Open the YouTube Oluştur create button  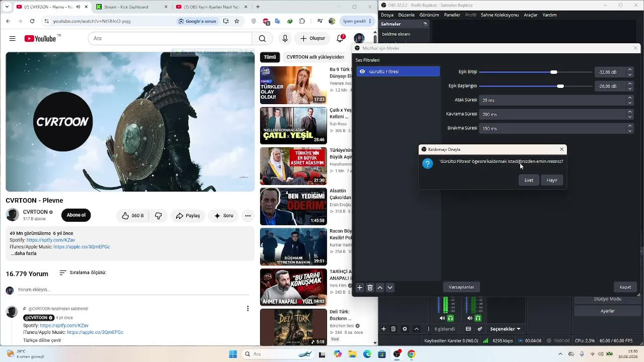(x=313, y=39)
